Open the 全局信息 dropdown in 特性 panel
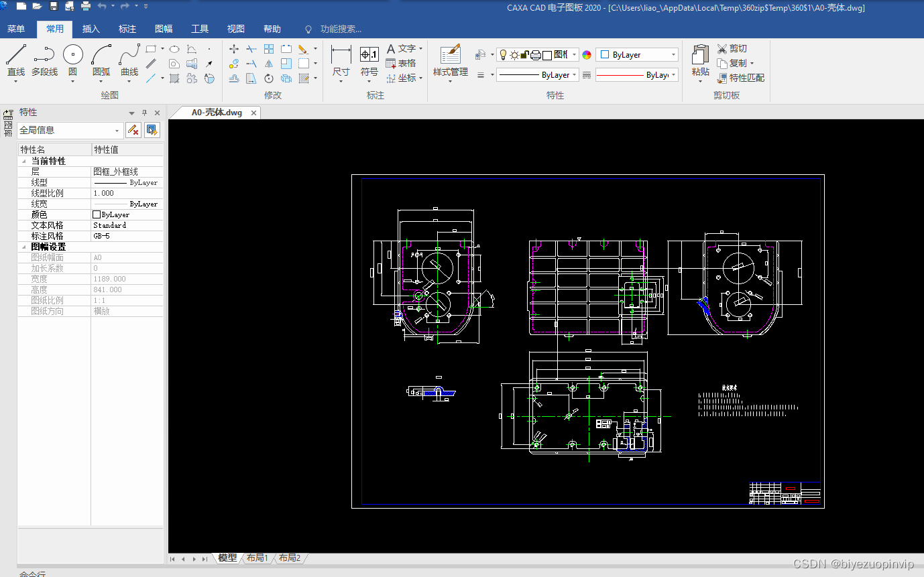924x577 pixels. [70, 130]
